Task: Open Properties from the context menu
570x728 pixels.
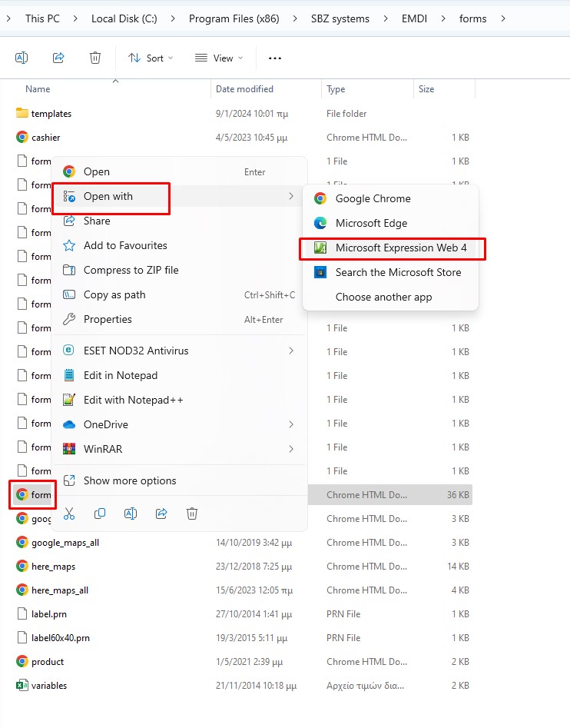Action: (179, 320)
